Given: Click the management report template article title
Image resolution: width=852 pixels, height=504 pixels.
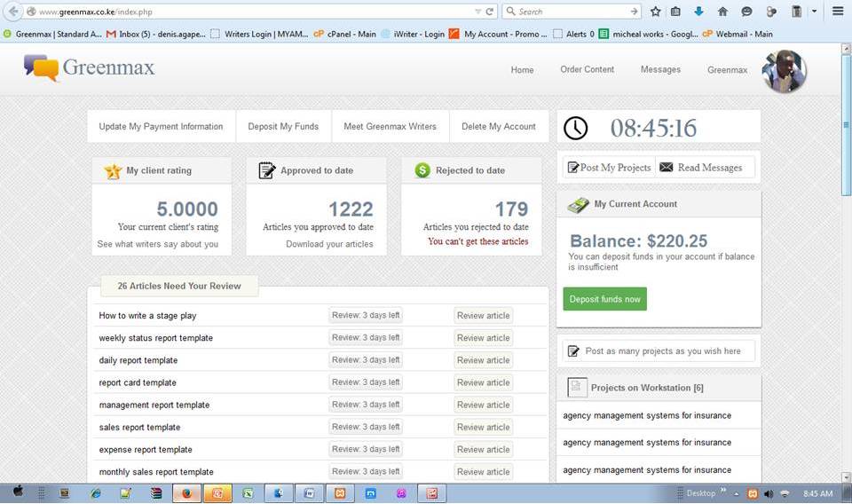Looking at the screenshot, I should (154, 405).
